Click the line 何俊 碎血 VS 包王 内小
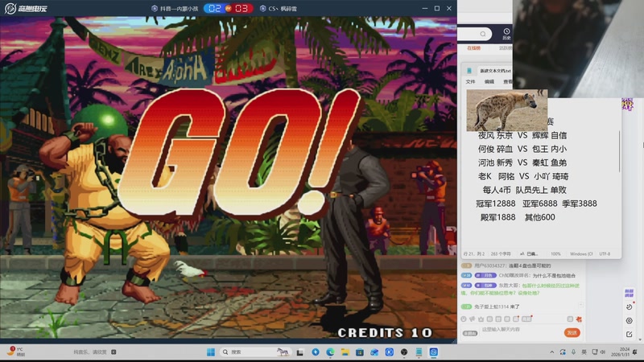The width and height of the screenshot is (644, 362). tap(522, 149)
